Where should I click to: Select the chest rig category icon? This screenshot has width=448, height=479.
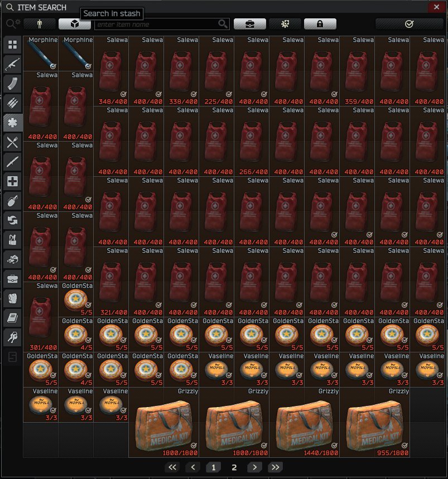coord(12,240)
